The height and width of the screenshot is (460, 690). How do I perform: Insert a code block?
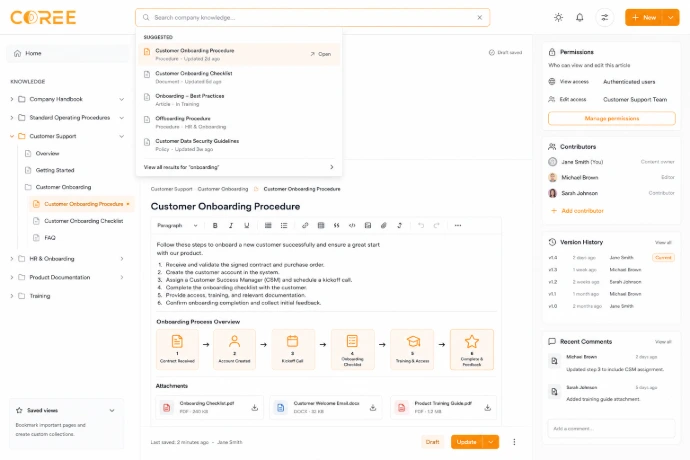coord(352,225)
